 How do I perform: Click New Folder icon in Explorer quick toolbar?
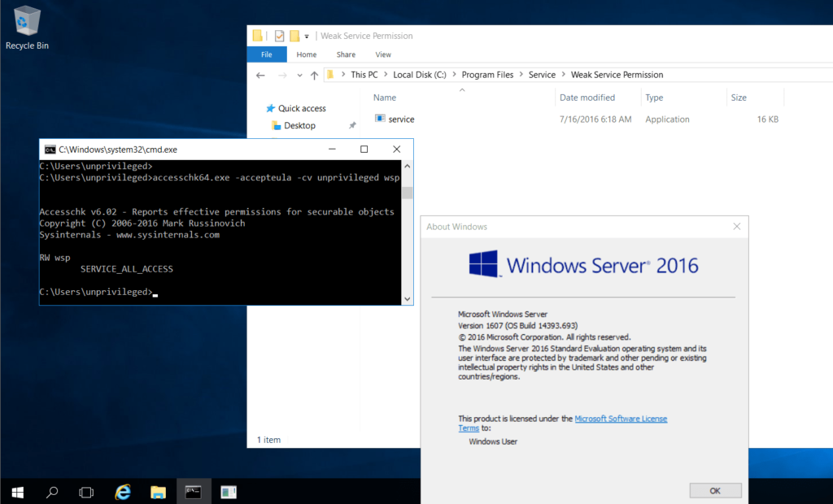pos(294,36)
